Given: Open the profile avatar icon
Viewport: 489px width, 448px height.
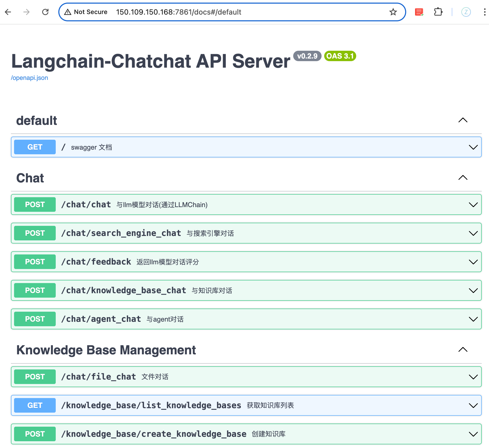Looking at the screenshot, I should point(466,12).
